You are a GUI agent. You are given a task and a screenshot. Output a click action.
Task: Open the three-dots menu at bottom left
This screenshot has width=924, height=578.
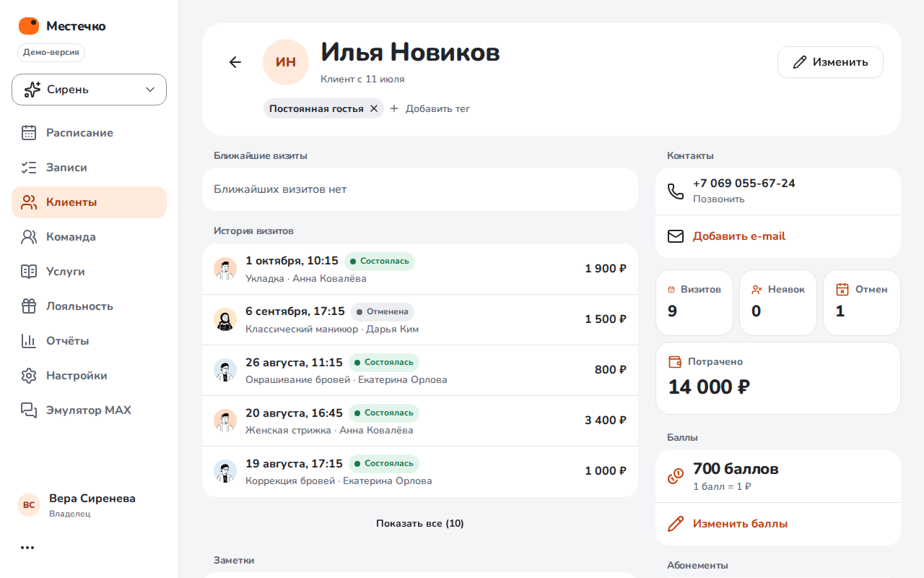click(x=27, y=548)
